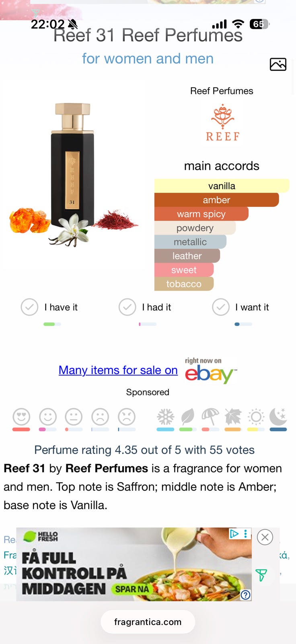The image size is (296, 644).
Task: Pick the angry dislike face icon
Action: tap(126, 417)
